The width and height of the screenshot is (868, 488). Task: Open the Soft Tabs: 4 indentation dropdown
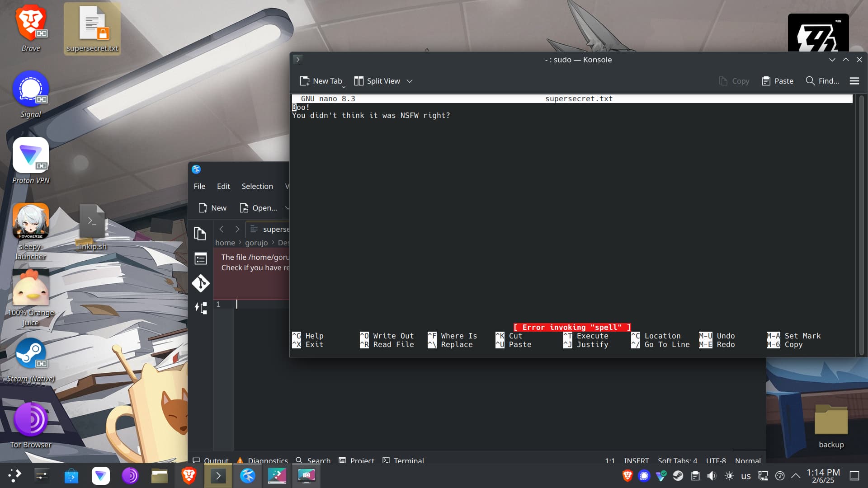[677, 460]
